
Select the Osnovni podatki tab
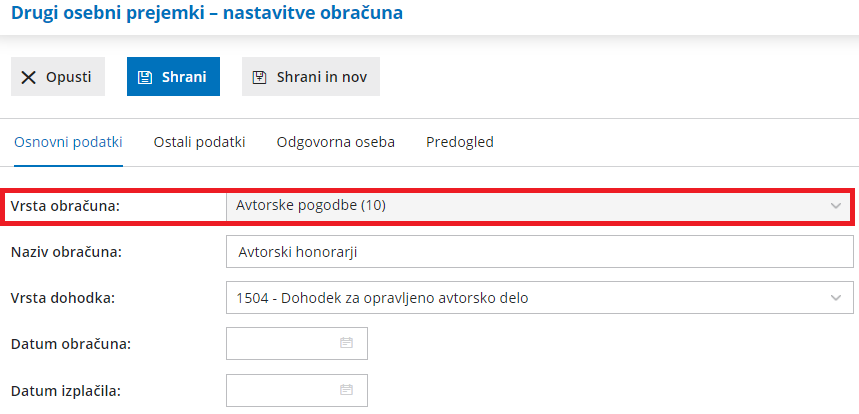pos(68,142)
